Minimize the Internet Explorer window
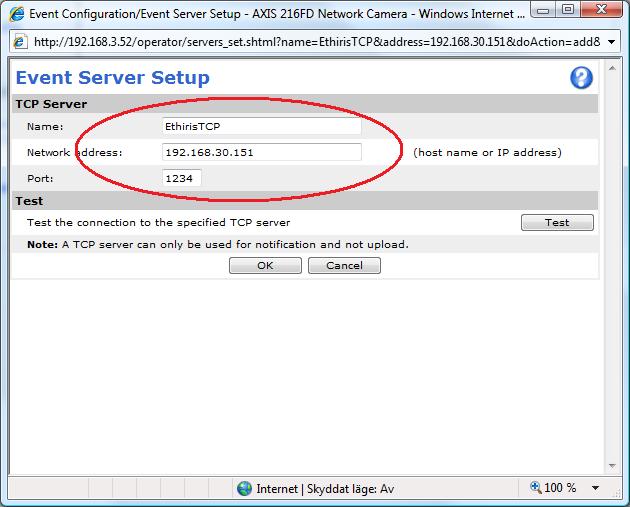Image resolution: width=630 pixels, height=507 pixels. 543,10
